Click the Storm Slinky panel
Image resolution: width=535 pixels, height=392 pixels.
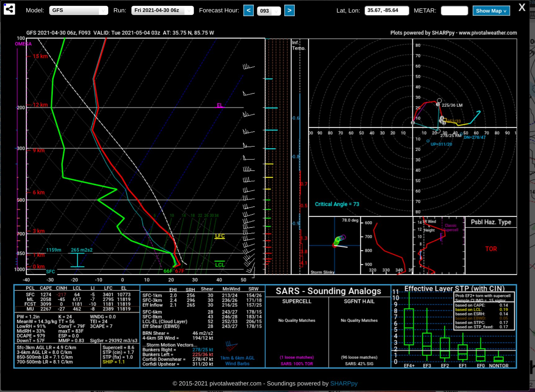point(334,245)
